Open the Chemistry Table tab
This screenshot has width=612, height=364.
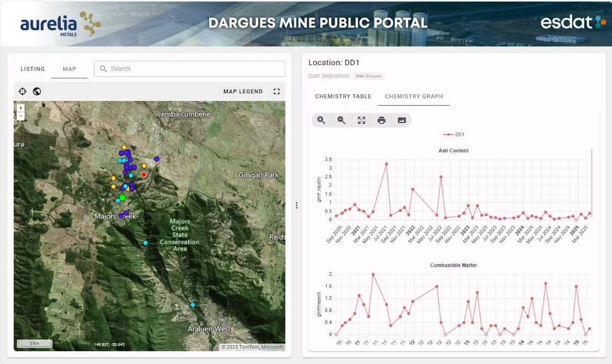343,96
